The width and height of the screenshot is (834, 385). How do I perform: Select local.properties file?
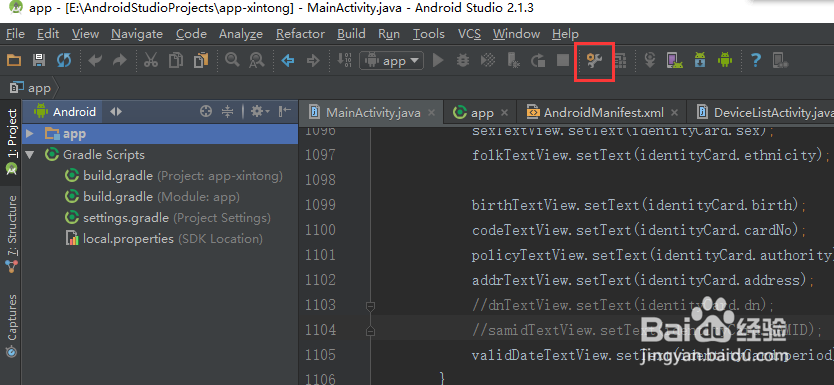164,239
